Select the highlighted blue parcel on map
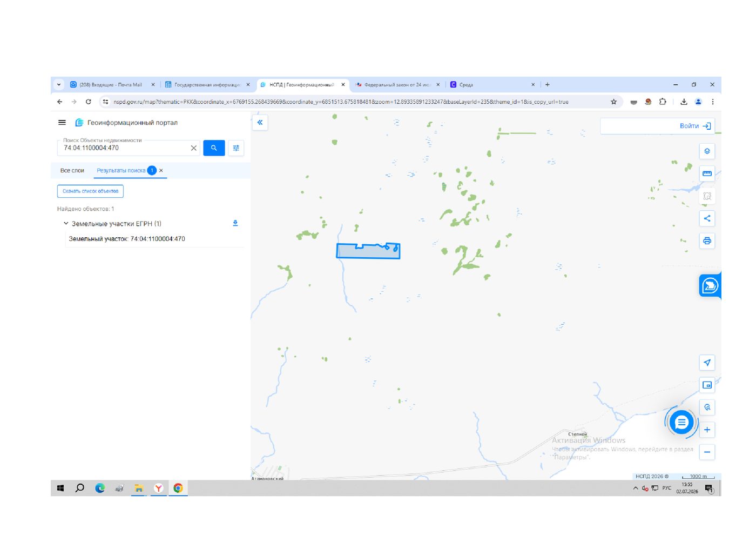The width and height of the screenshot is (756, 535). pos(368,251)
